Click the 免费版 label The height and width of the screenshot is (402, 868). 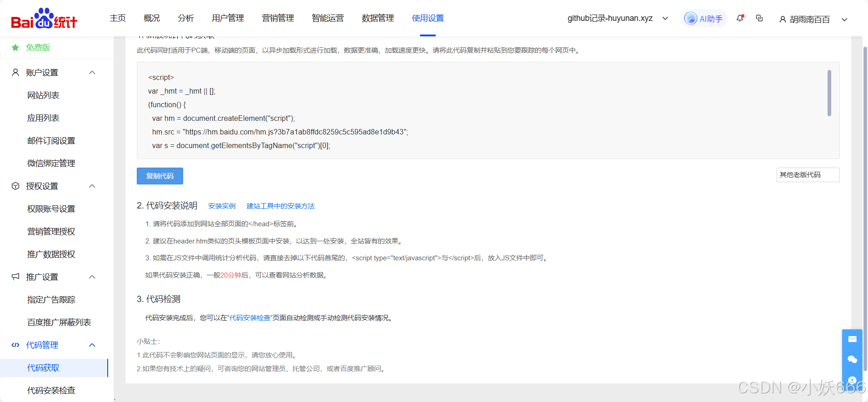[x=38, y=48]
